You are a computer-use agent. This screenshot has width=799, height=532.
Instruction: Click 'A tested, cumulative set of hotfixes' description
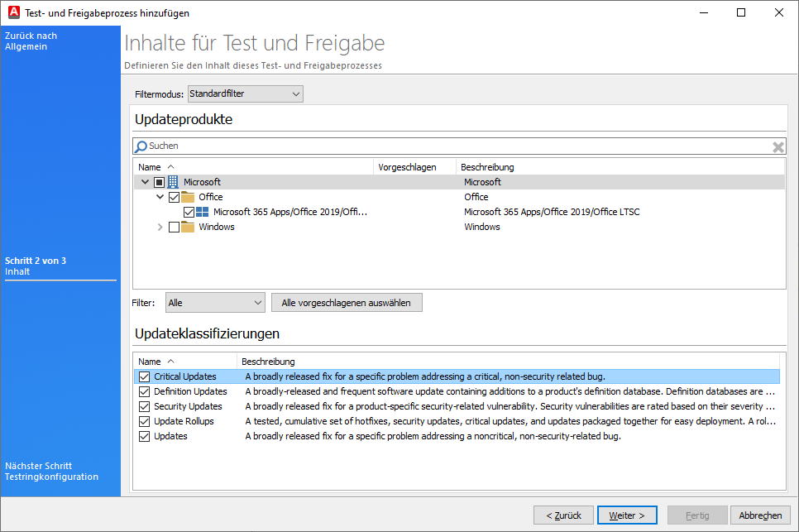(x=510, y=421)
